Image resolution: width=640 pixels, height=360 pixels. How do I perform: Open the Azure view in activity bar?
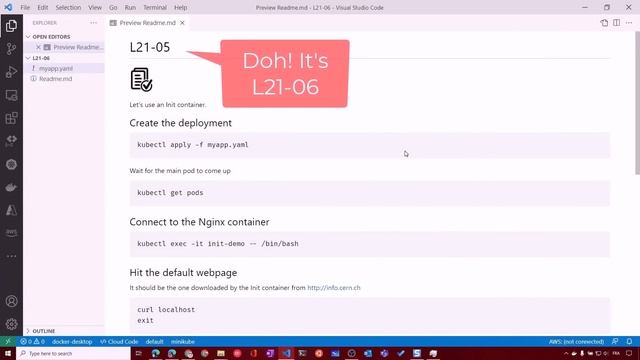coord(11,210)
